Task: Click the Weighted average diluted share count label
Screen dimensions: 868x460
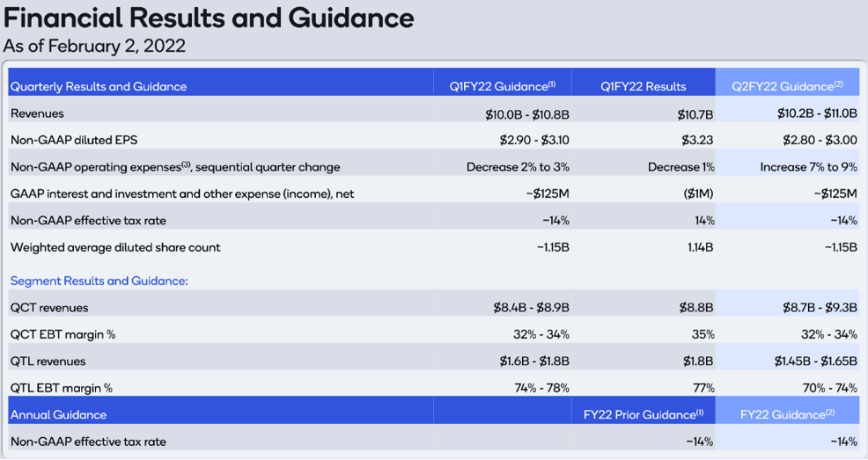Action: coord(115,247)
